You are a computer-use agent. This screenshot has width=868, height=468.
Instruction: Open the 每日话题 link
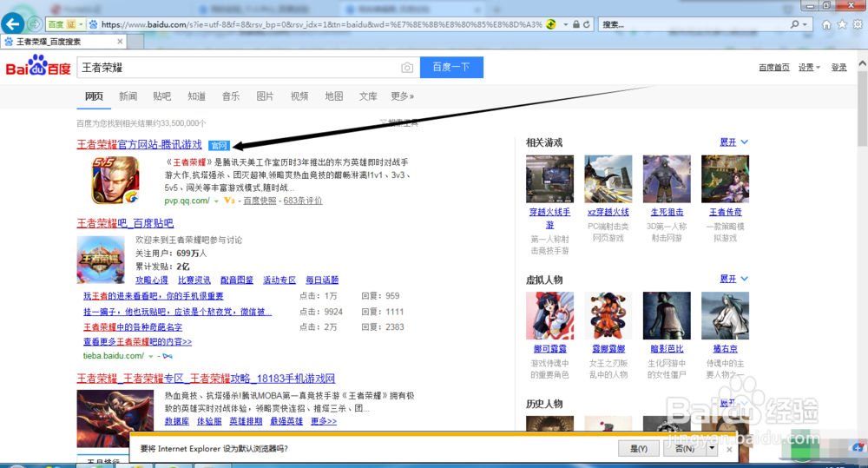click(322, 280)
